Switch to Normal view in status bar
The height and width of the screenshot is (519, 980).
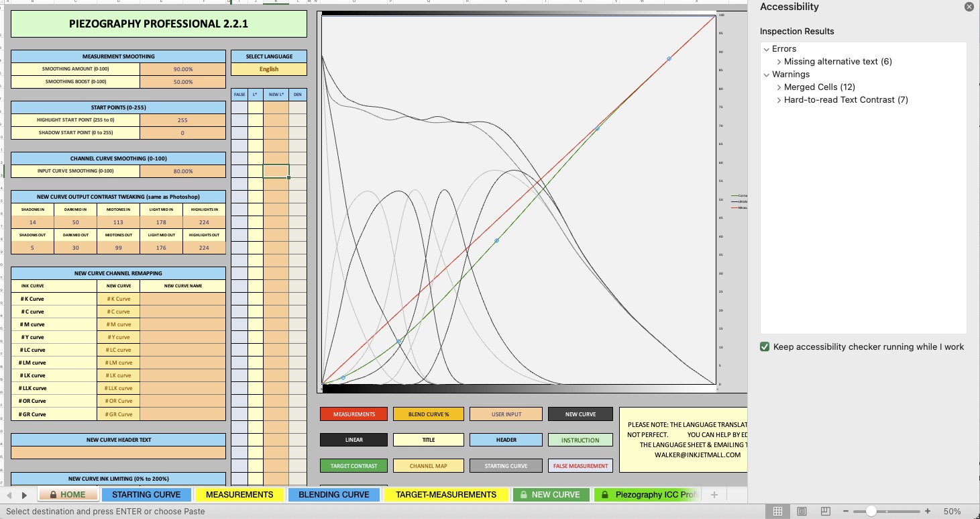pos(777,512)
